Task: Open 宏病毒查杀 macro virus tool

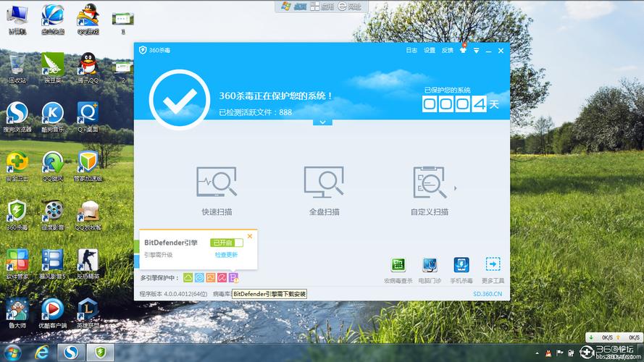Action: (x=398, y=271)
